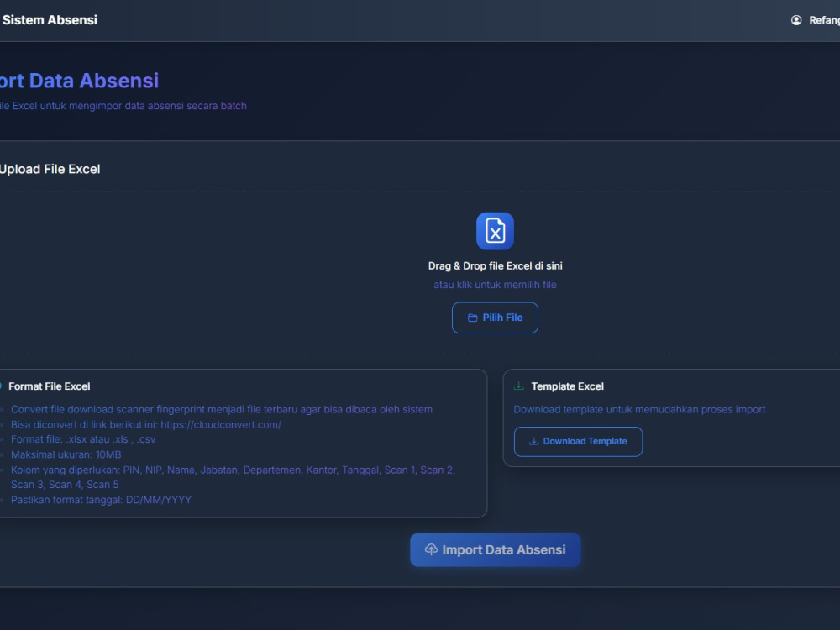
Task: Click the Pilih File button
Action: tap(495, 318)
